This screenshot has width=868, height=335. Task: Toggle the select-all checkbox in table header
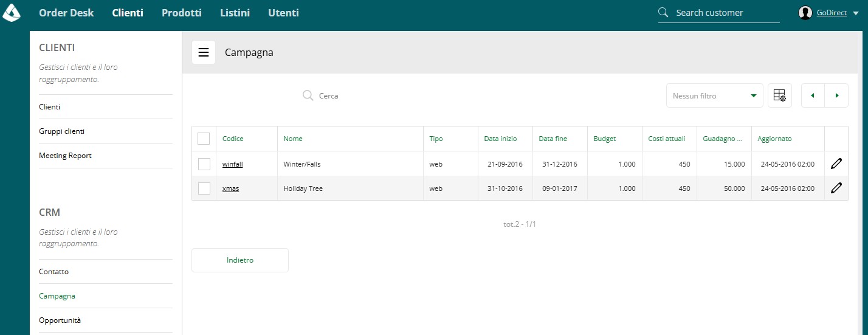(x=204, y=139)
